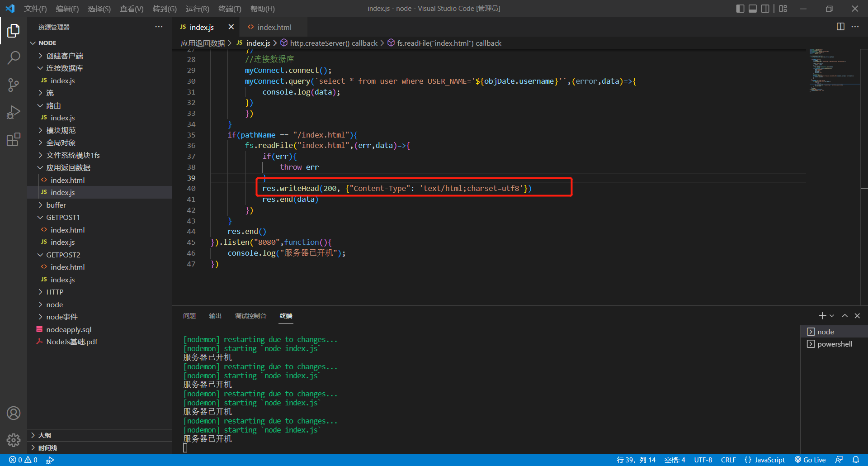Expand the buffer folder

[99, 205]
